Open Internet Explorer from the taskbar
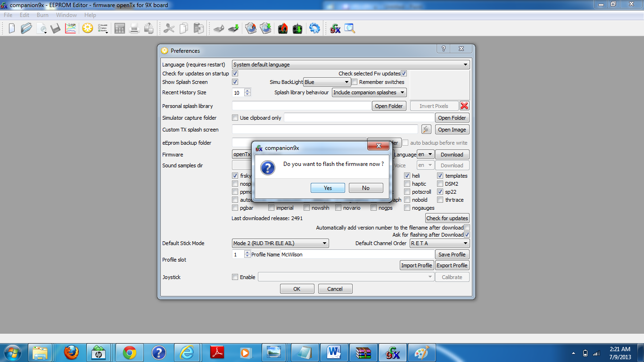The image size is (644, 362). (x=187, y=352)
